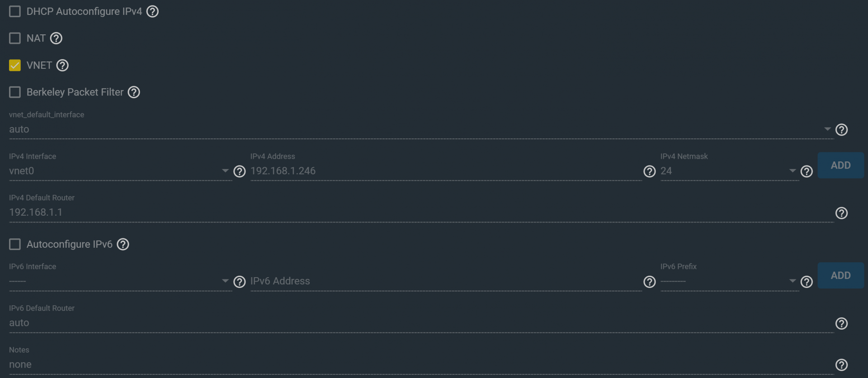This screenshot has width=868, height=378.
Task: Open the IPv4 Interface vnet0 dropdown
Action: 120,171
